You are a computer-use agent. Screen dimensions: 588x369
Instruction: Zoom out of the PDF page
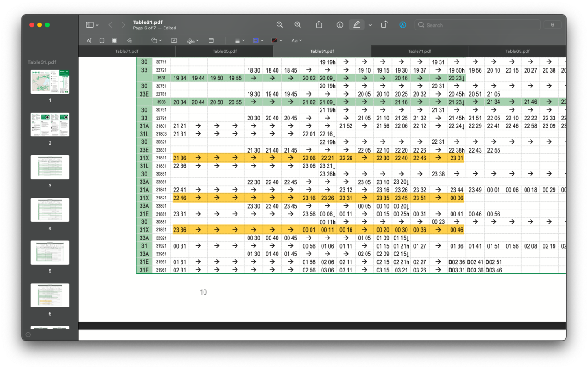(x=279, y=25)
